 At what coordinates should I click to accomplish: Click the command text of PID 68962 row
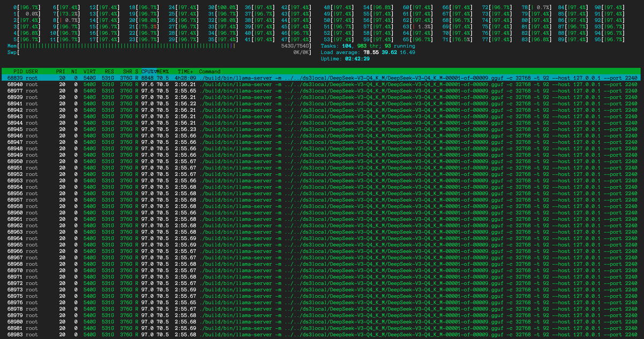(418, 226)
